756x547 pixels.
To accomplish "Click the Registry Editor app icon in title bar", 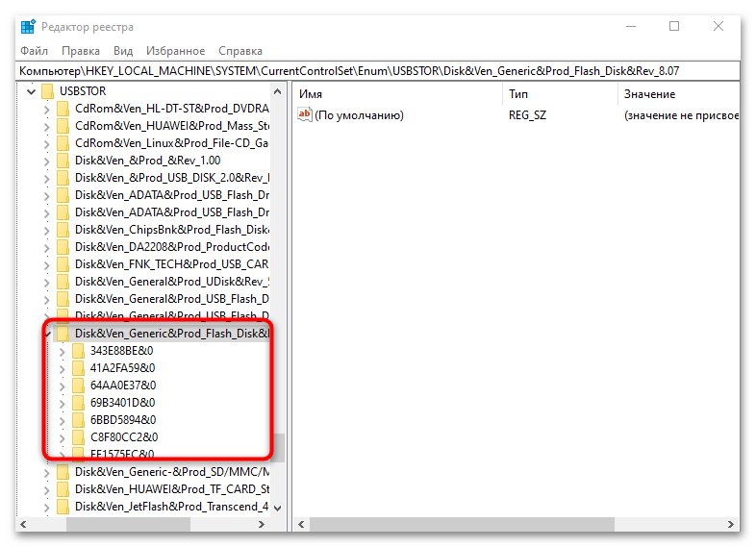I will [28, 27].
